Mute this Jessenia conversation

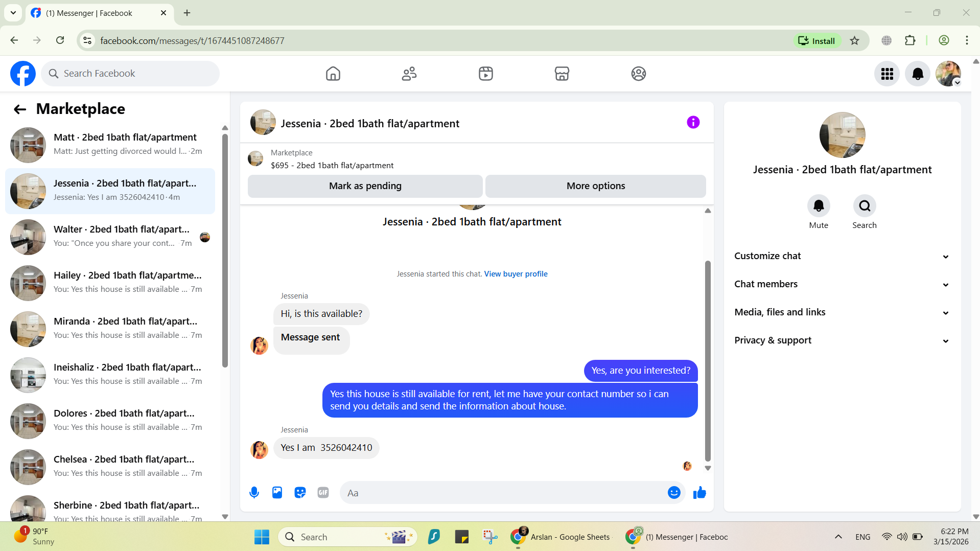pos(819,205)
